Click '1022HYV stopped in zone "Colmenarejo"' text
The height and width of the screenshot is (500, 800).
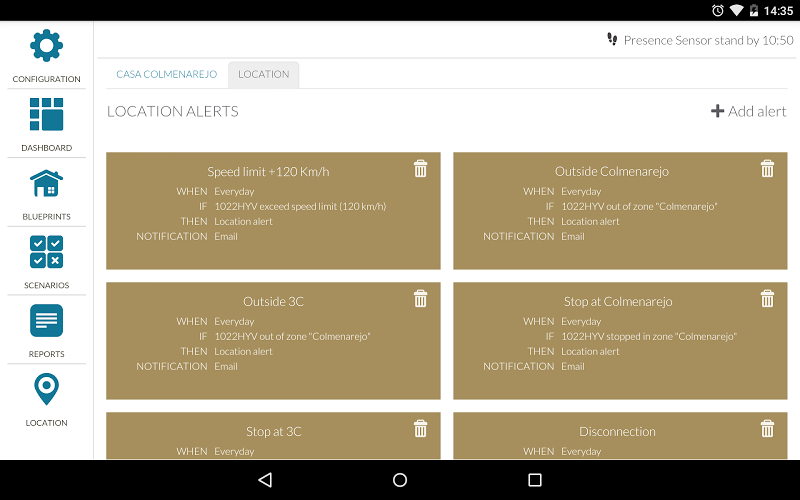649,337
